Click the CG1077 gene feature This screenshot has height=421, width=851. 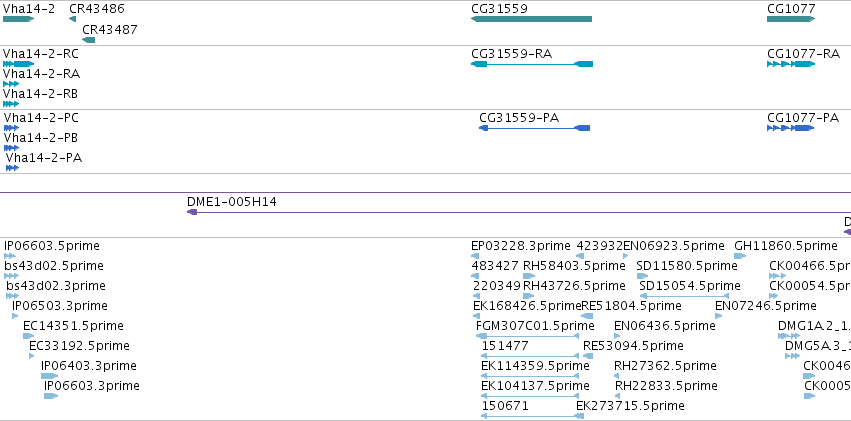[x=791, y=19]
